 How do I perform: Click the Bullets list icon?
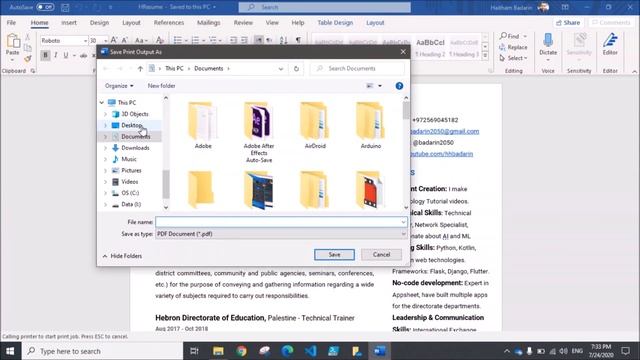click(178, 40)
